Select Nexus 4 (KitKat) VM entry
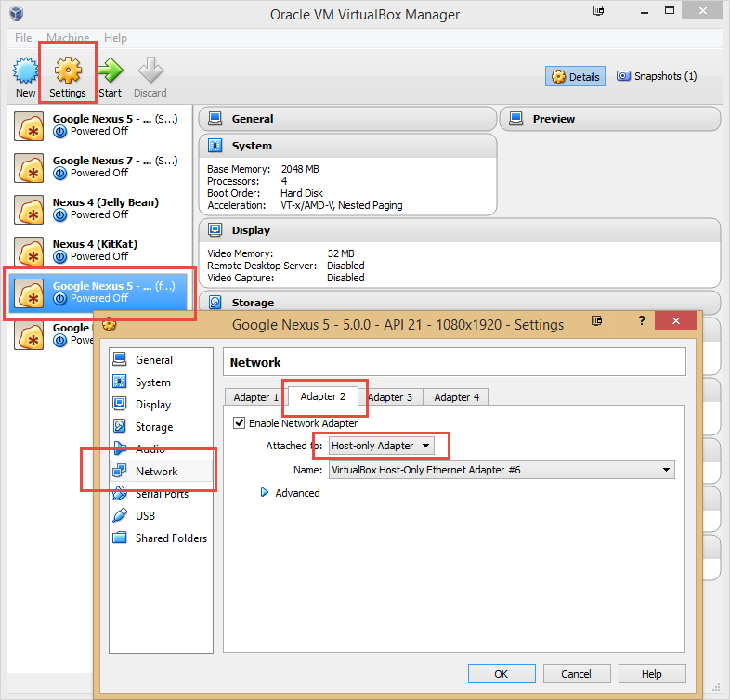This screenshot has height=700, width=730. (x=99, y=252)
